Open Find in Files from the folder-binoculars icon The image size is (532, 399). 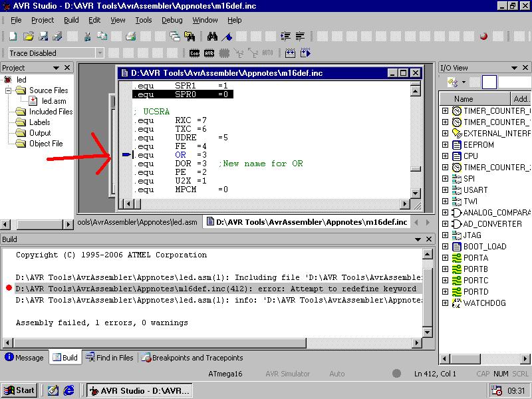(x=190, y=36)
